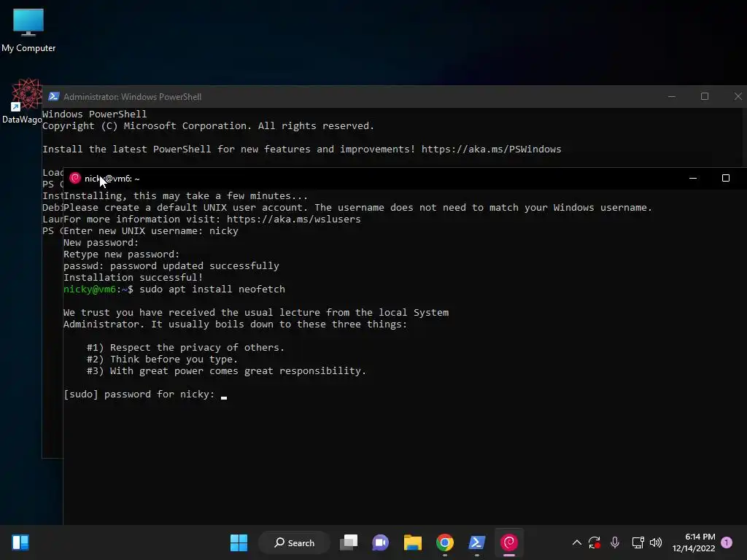Open the network tray icon
The image size is (747, 560).
[638, 542]
